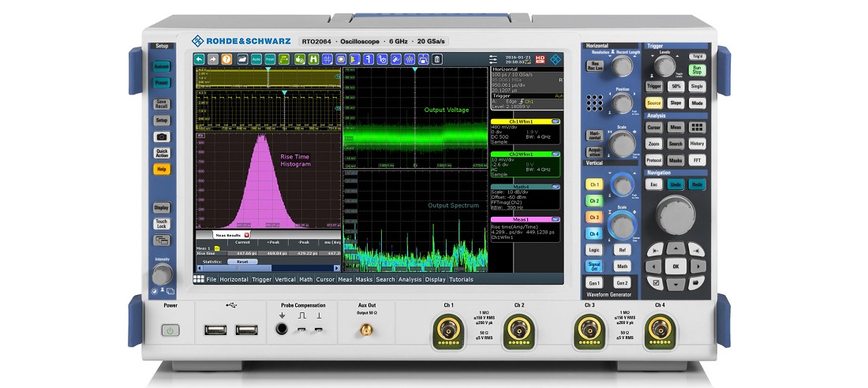Tap the undo arrow in the screen toolbar
The image size is (868, 388).
click(x=200, y=59)
